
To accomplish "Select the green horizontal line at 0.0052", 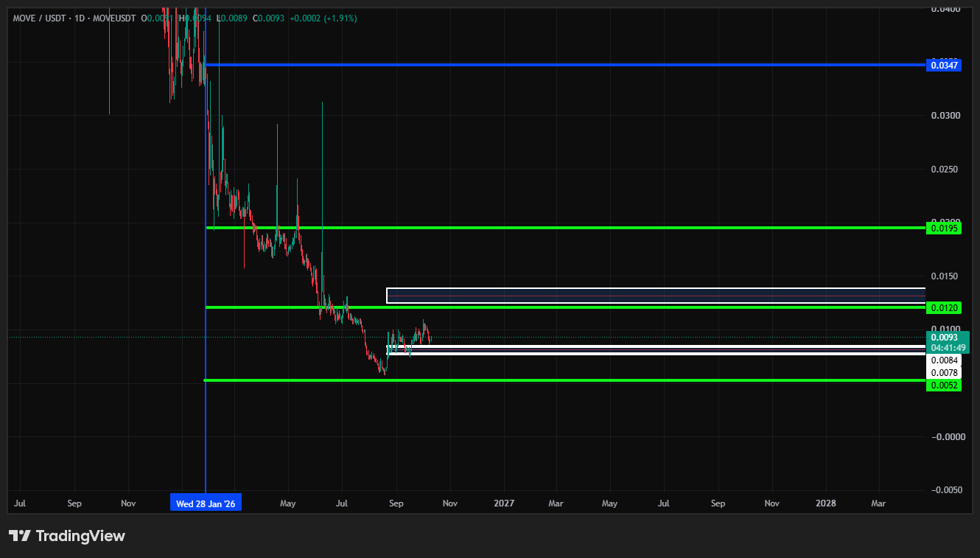I will (564, 380).
